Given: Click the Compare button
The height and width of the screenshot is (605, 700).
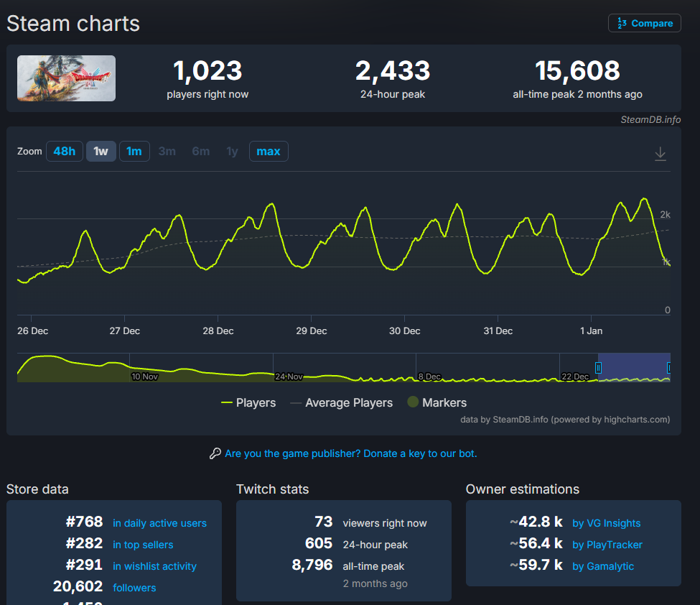Looking at the screenshot, I should click(644, 23).
